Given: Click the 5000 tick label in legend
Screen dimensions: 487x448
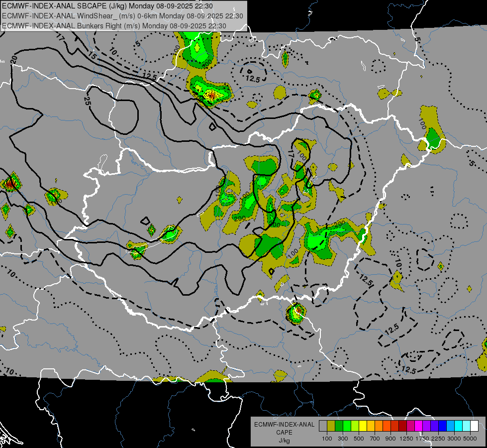Looking at the screenshot, I should coord(470,439).
